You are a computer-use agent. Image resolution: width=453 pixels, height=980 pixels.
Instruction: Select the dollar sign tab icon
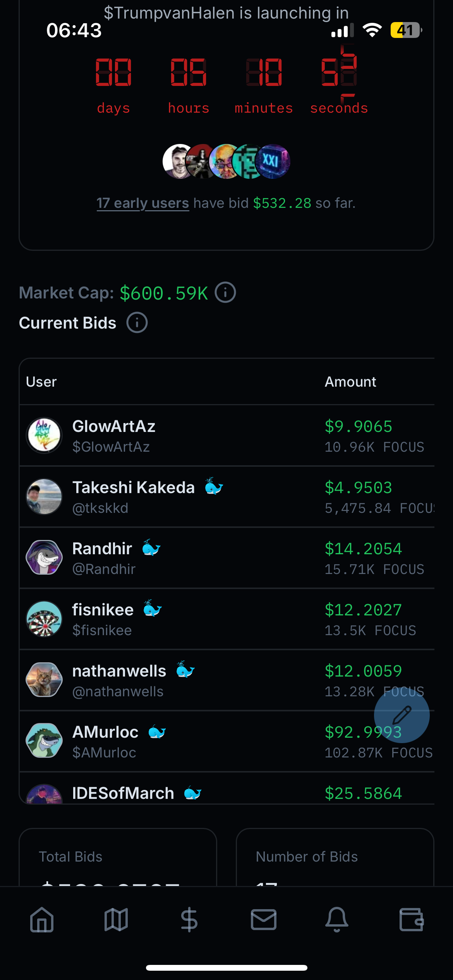[189, 920]
